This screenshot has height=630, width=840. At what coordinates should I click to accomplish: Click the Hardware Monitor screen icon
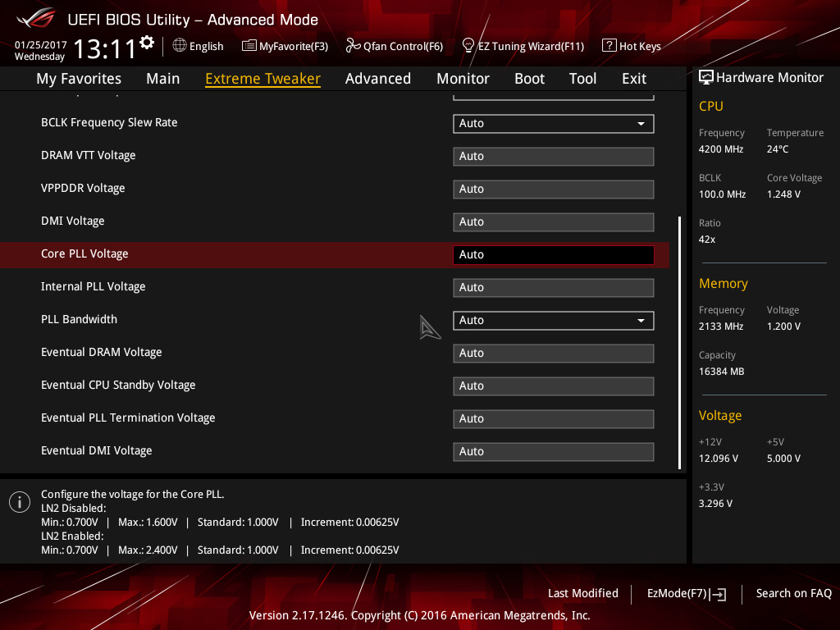(x=706, y=78)
